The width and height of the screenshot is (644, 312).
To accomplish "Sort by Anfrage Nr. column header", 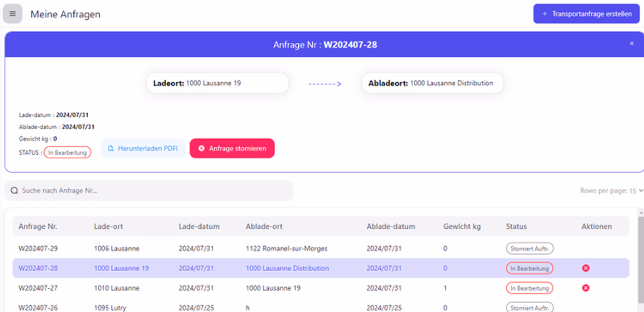I will click(38, 227).
